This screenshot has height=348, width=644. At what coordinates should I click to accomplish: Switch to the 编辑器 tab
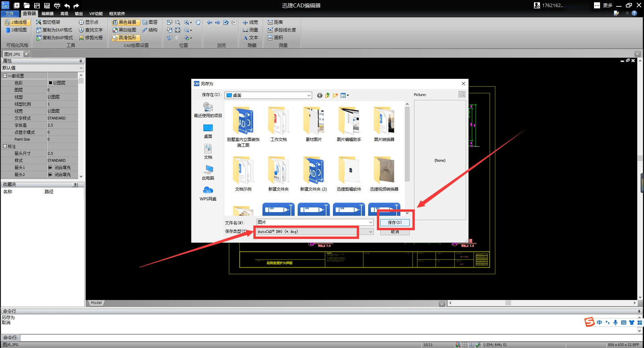click(48, 13)
